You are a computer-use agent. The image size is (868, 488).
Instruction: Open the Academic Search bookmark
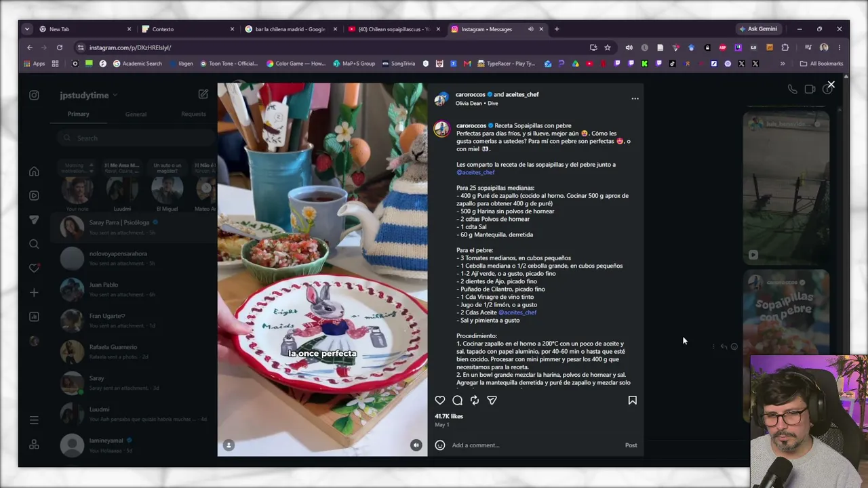pos(138,64)
